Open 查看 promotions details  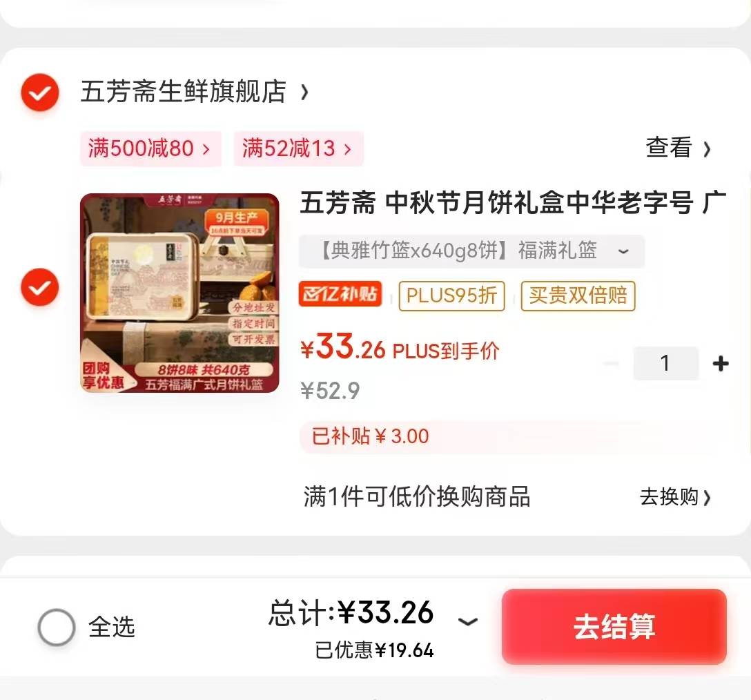[x=678, y=148]
